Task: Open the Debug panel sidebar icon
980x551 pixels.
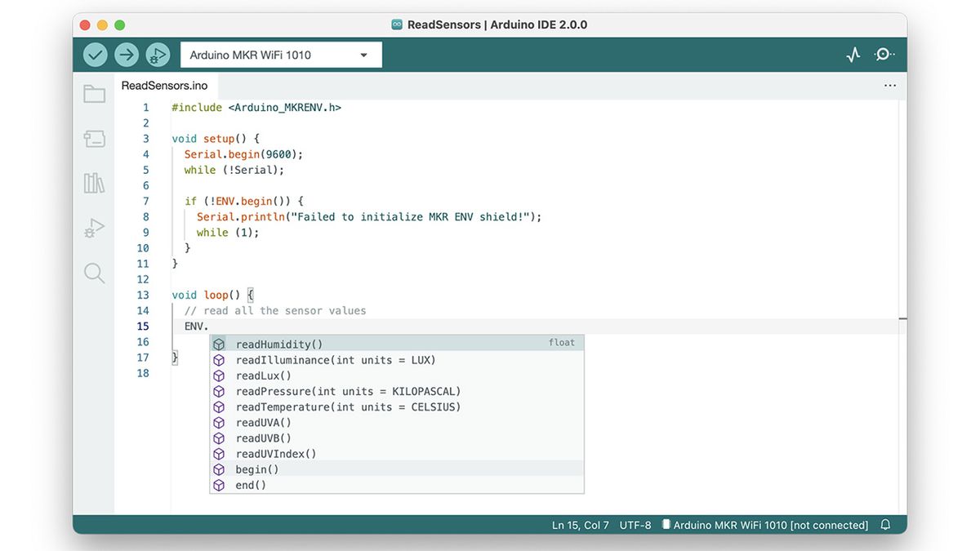Action: [x=94, y=229]
